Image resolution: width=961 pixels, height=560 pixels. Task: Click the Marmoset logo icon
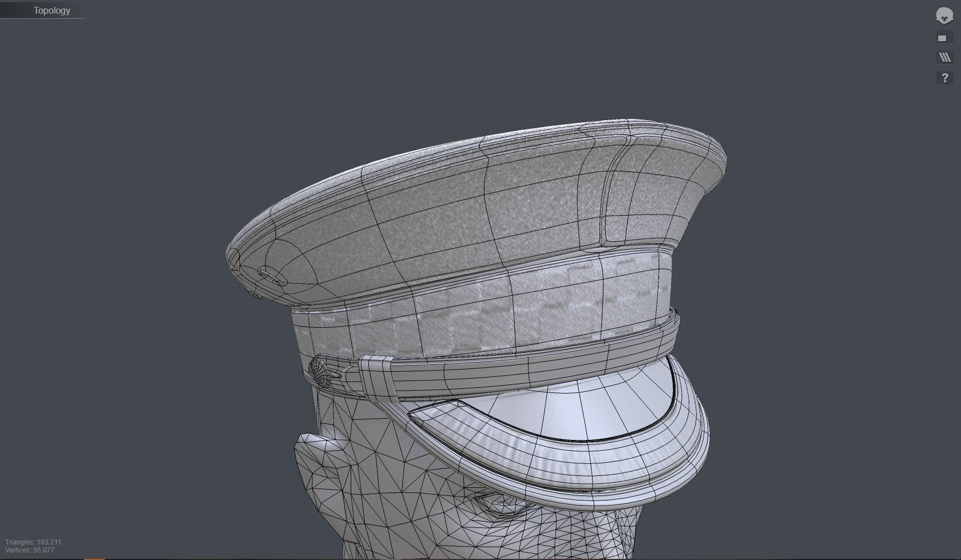[944, 16]
